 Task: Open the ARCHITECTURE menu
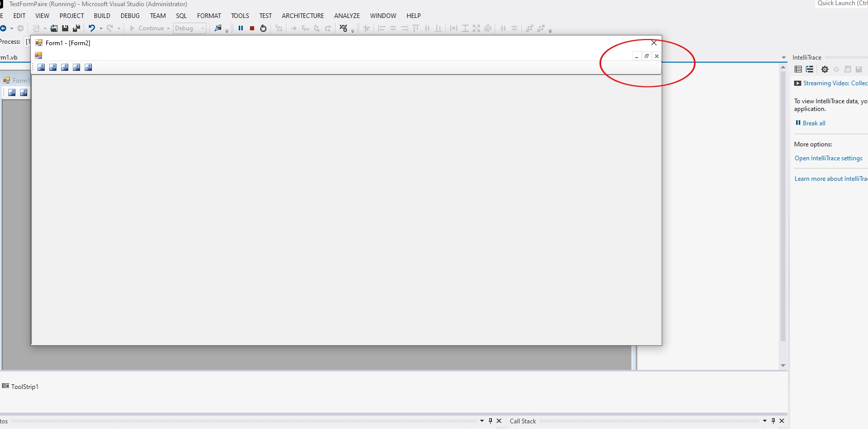pyautogui.click(x=303, y=16)
